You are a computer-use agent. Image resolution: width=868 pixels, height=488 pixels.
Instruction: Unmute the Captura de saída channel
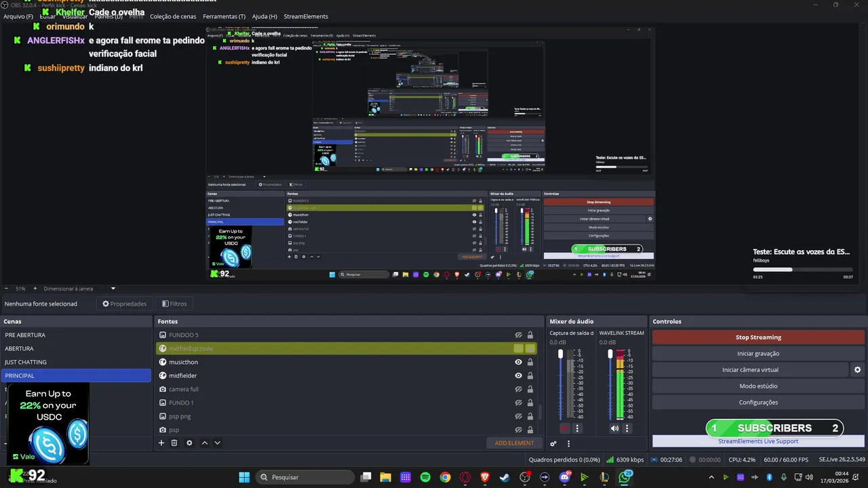(565, 428)
